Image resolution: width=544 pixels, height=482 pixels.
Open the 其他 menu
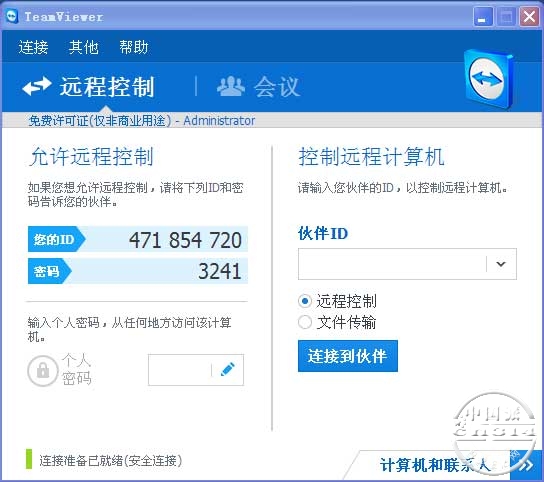click(84, 47)
